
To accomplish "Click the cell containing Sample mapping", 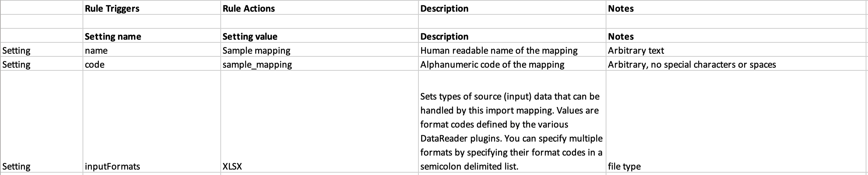I will 320,50.
